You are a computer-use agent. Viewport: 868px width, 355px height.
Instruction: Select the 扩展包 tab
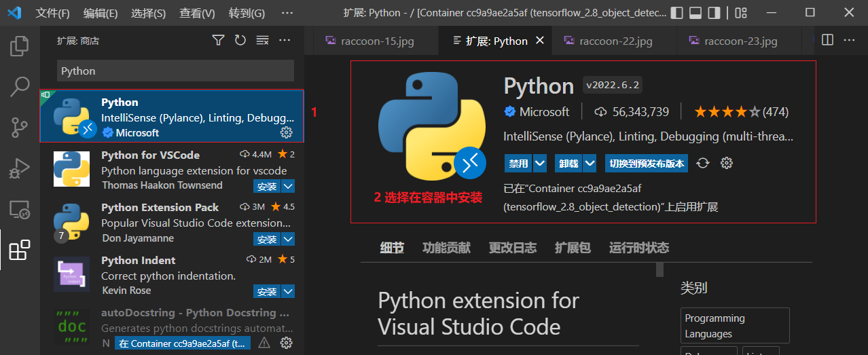pyautogui.click(x=573, y=248)
